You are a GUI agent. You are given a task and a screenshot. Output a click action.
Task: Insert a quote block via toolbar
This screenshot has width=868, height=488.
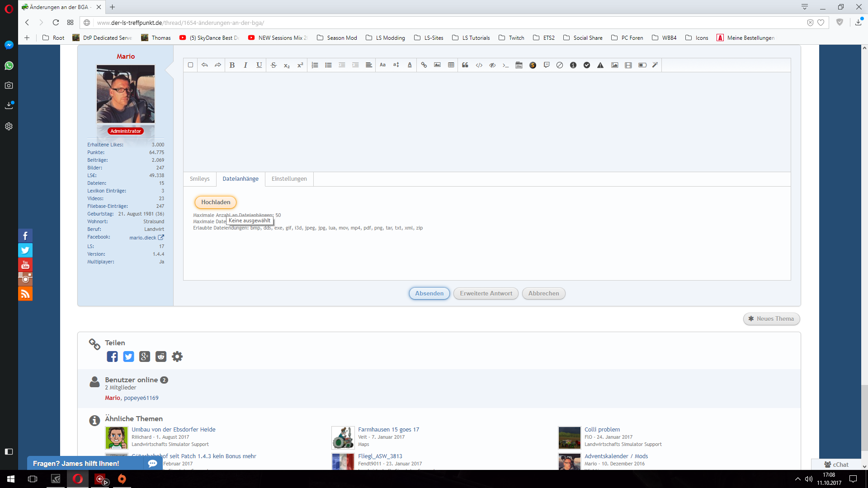coord(465,65)
